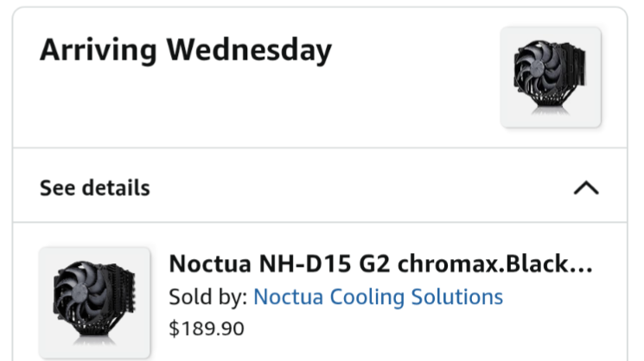Viewport: 644px width, 361px height.
Task: Click the cooler thumbnail beside Arriving Wednesday
Action: pyautogui.click(x=551, y=77)
